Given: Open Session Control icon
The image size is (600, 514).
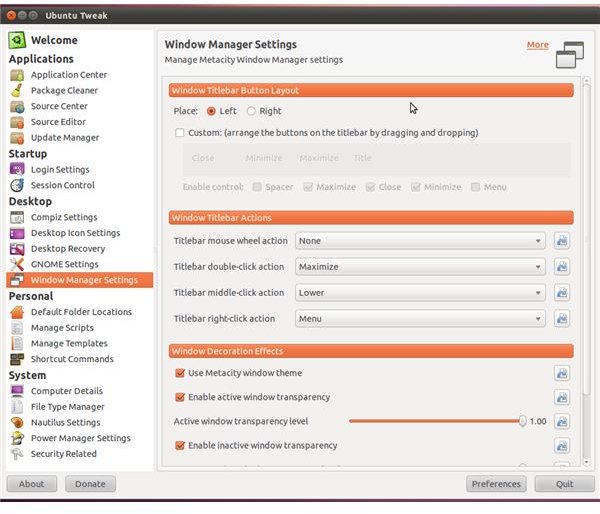Looking at the screenshot, I should pos(17,185).
